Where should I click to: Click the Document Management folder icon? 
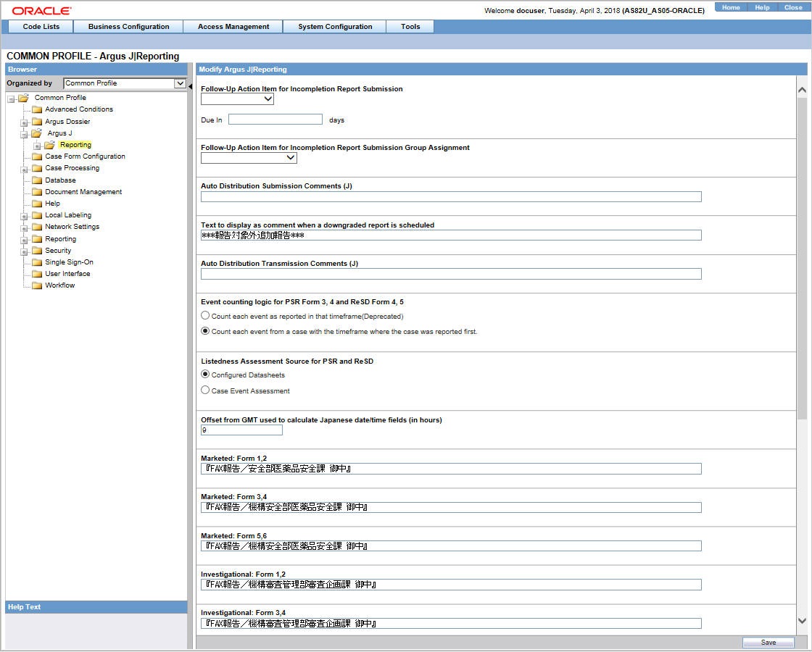point(37,192)
